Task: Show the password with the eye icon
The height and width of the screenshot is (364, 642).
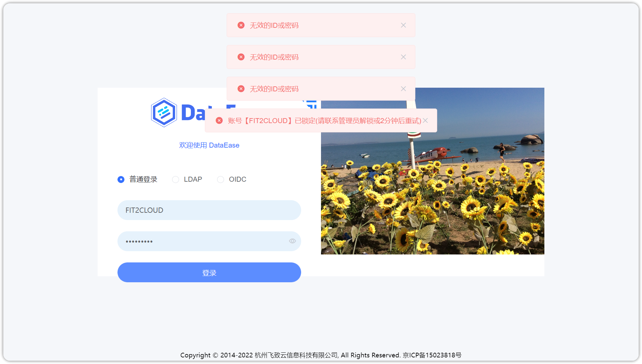Action: pos(292,241)
